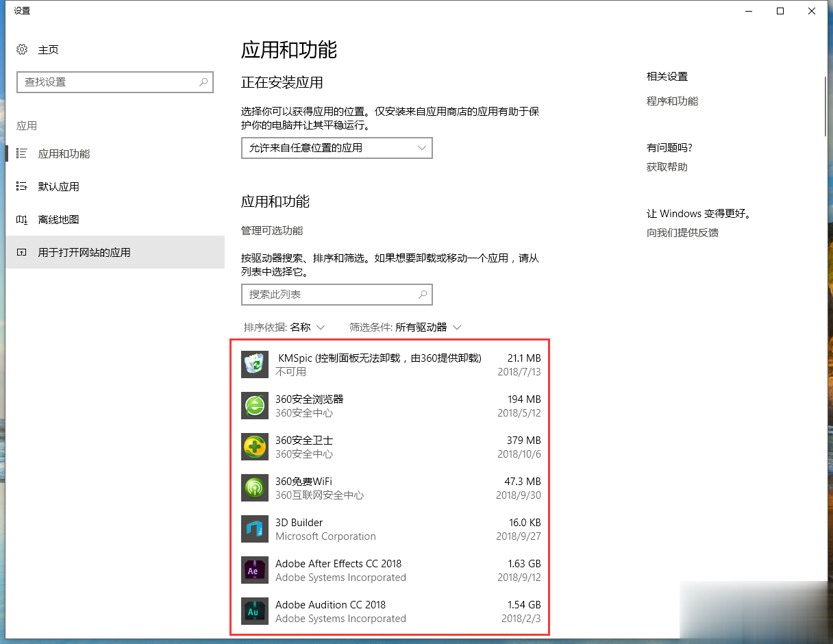Maximize the 设置 window
Screen dimensions: 833x644
(780, 11)
